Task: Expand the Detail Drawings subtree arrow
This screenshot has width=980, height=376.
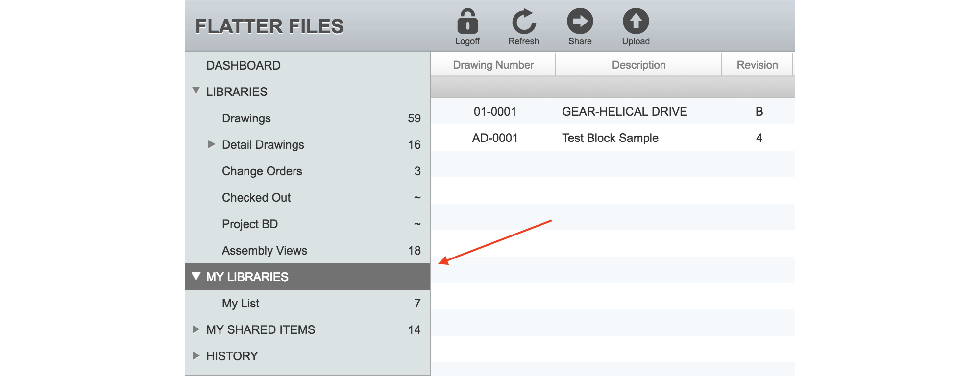Action: coord(212,144)
